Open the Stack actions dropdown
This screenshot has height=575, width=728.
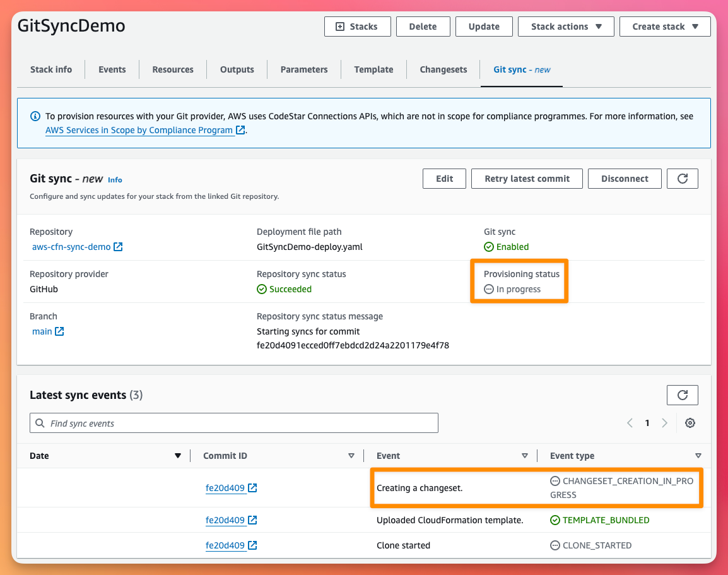pyautogui.click(x=566, y=27)
